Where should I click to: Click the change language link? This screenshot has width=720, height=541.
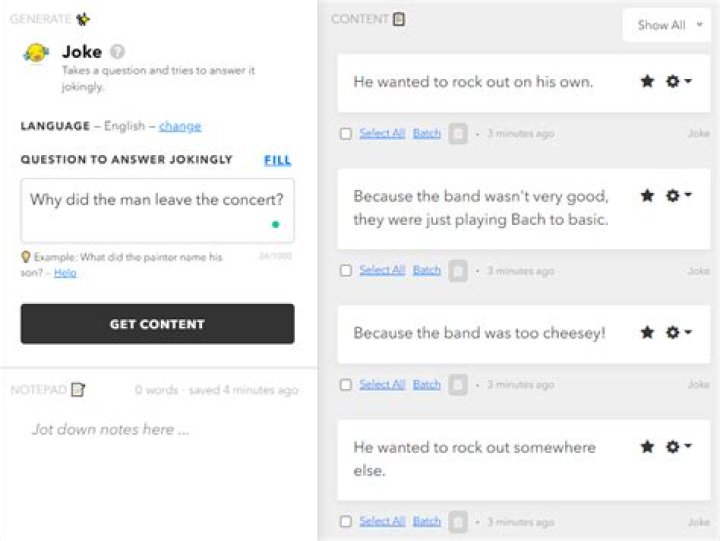pos(180,127)
